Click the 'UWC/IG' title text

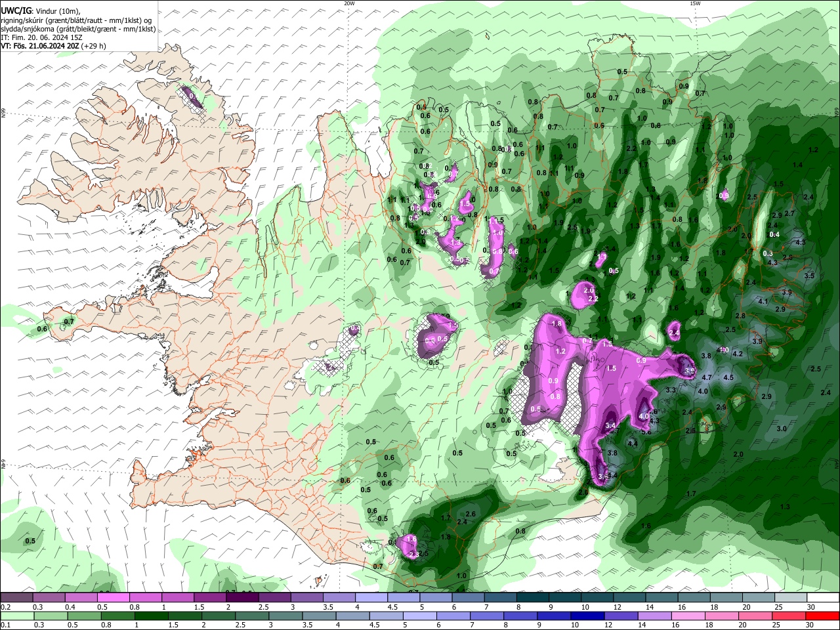point(16,10)
